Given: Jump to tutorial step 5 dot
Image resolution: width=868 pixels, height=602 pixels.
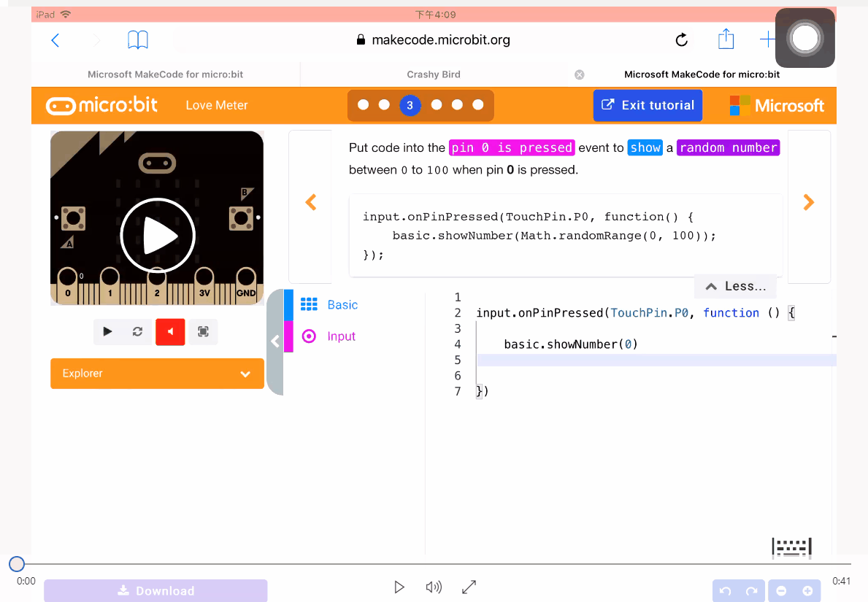Looking at the screenshot, I should click(x=457, y=104).
